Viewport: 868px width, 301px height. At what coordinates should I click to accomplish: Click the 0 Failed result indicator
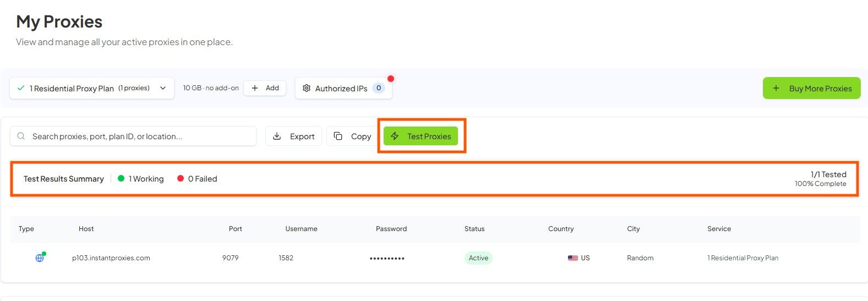coord(197,178)
